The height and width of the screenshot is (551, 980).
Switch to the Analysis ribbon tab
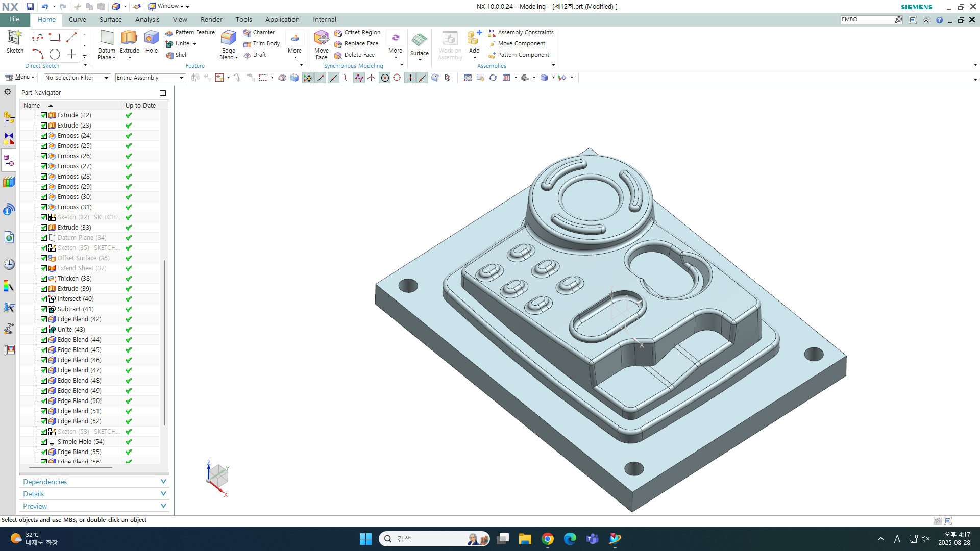147,20
